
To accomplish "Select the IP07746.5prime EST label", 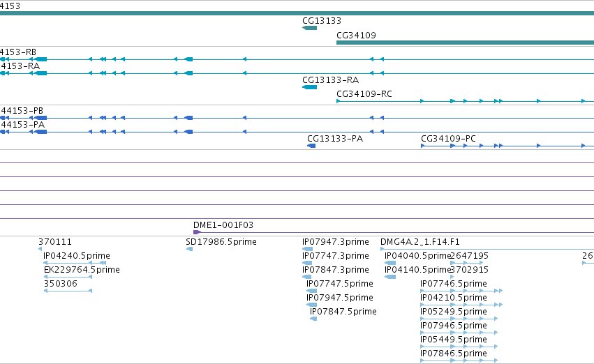I will point(454,284).
